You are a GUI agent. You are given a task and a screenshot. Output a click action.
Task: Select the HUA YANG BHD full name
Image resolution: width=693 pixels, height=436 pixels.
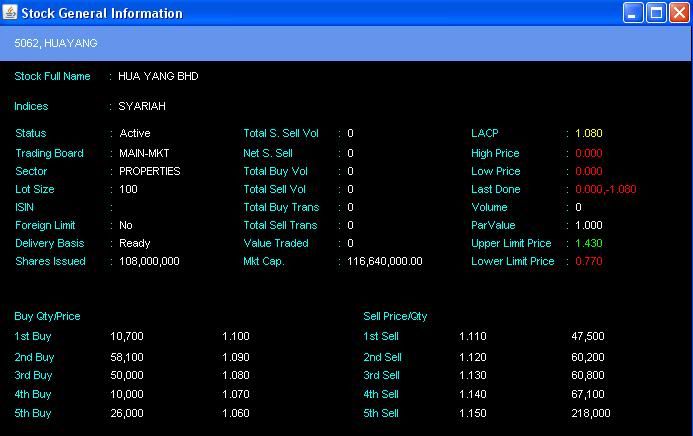click(x=158, y=76)
